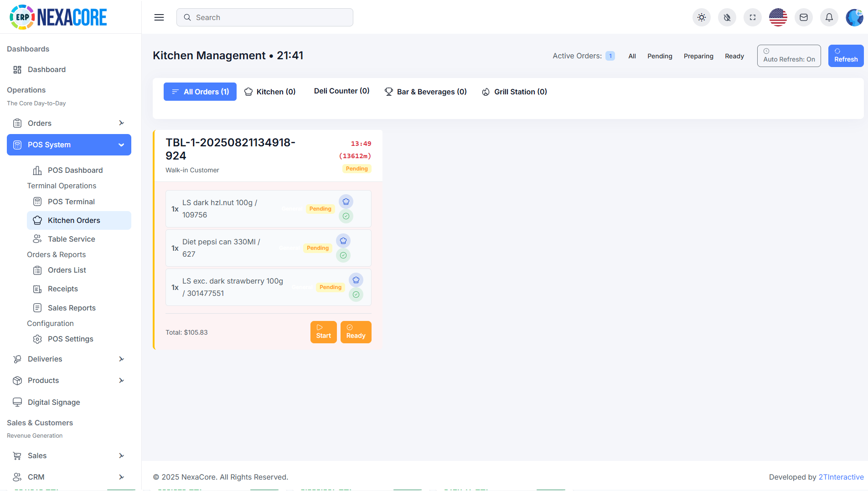Open the user profile avatar
The width and height of the screenshot is (868, 491).
click(x=854, y=17)
